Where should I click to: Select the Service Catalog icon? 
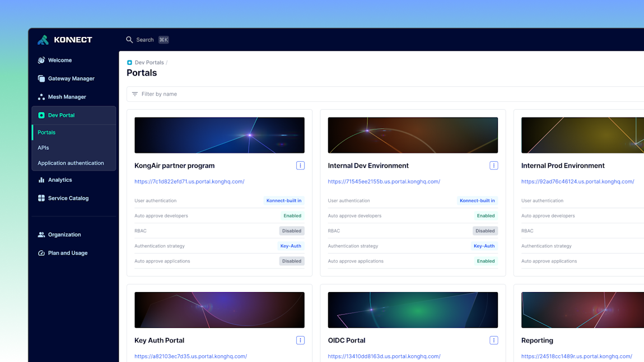40,198
